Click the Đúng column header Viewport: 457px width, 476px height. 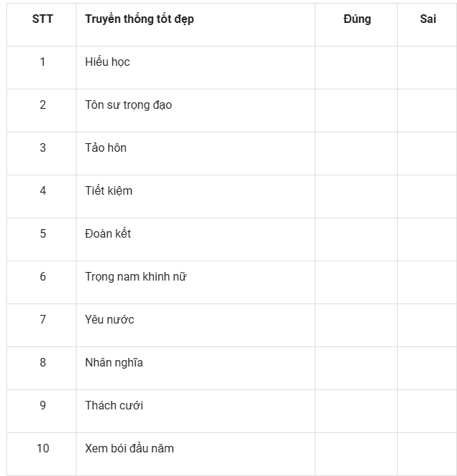pyautogui.click(x=356, y=25)
